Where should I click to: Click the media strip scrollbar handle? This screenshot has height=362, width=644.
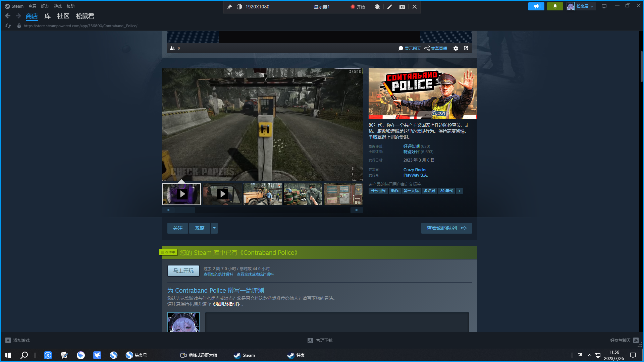tap(185, 210)
